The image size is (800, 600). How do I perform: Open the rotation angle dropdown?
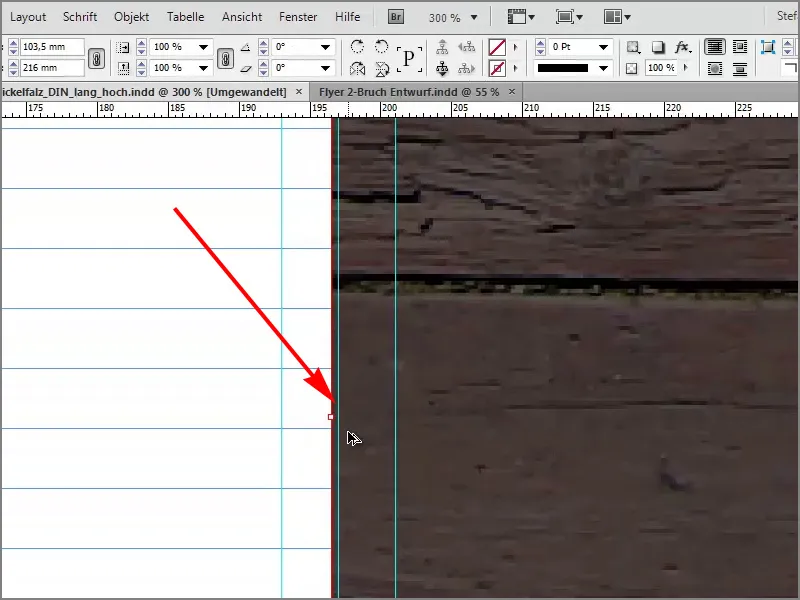(325, 47)
